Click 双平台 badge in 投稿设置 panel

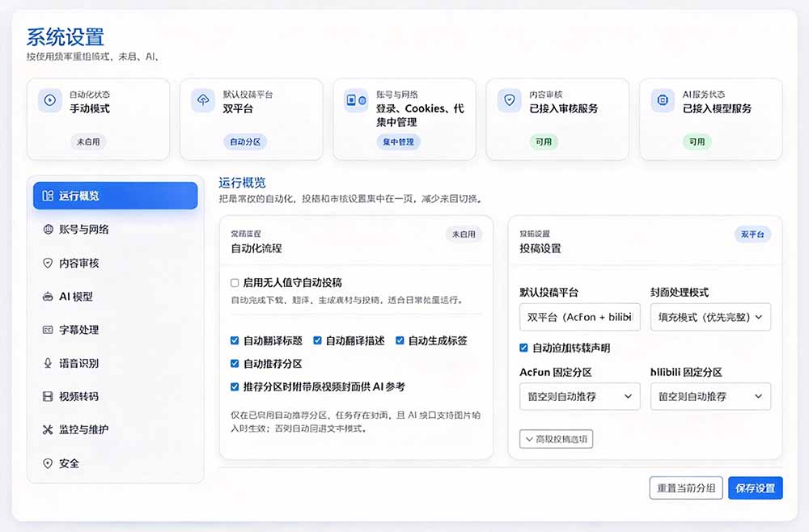coord(752,234)
